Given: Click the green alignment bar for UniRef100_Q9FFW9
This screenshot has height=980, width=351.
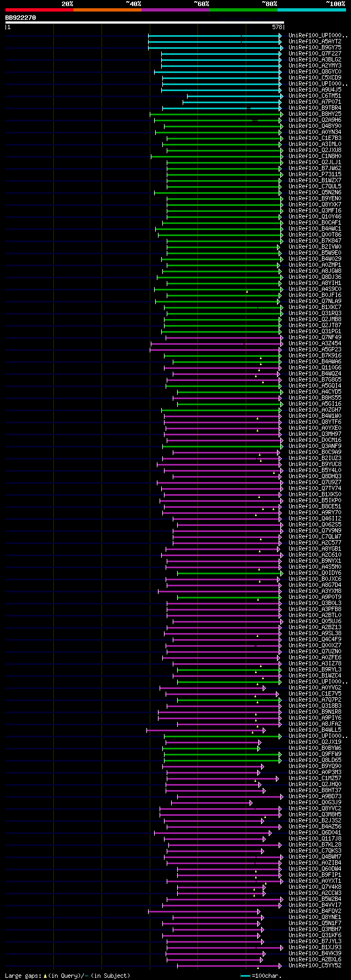Looking at the screenshot, I should (x=223, y=754).
